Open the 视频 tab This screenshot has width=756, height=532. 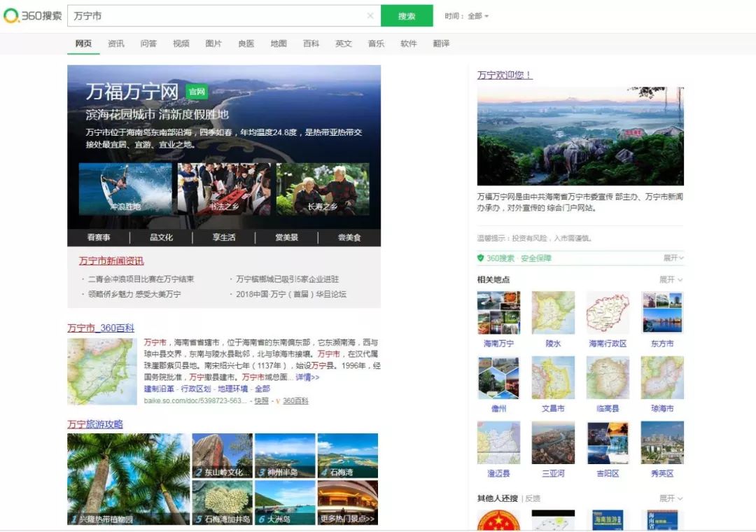181,43
